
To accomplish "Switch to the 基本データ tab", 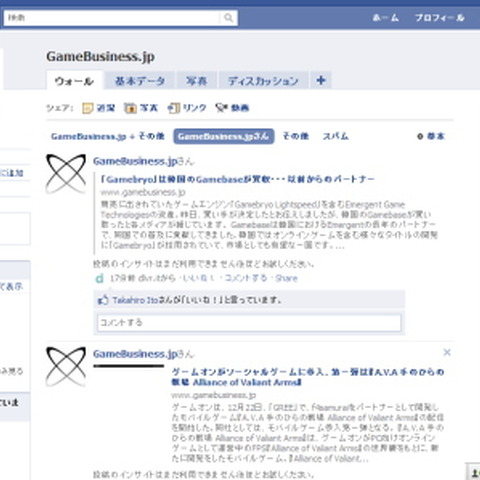I will click(x=140, y=80).
